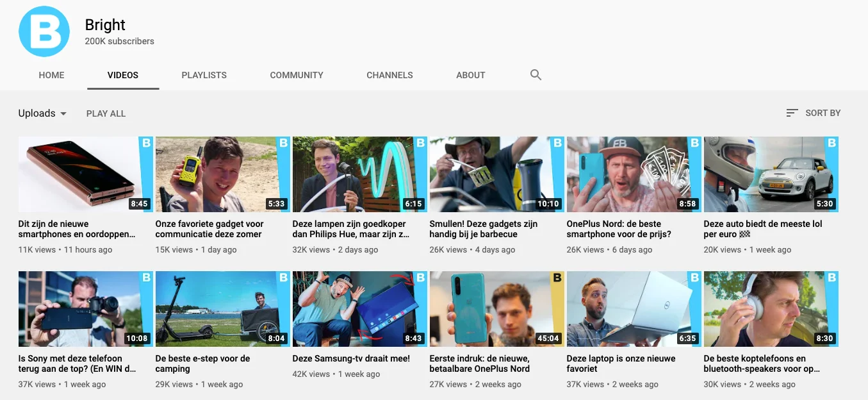Click 'Deze laptop is onze nieuwe favoriet' title
The height and width of the screenshot is (400, 868).
(x=621, y=363)
